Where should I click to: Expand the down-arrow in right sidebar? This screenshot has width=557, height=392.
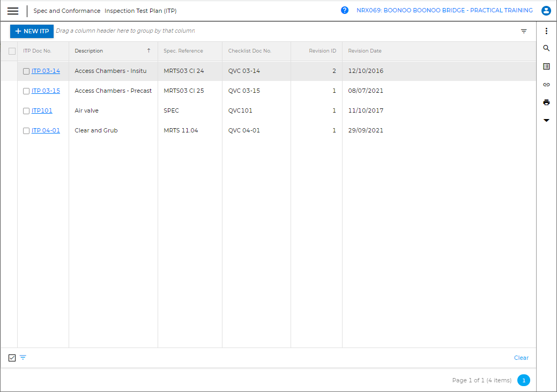(x=546, y=120)
